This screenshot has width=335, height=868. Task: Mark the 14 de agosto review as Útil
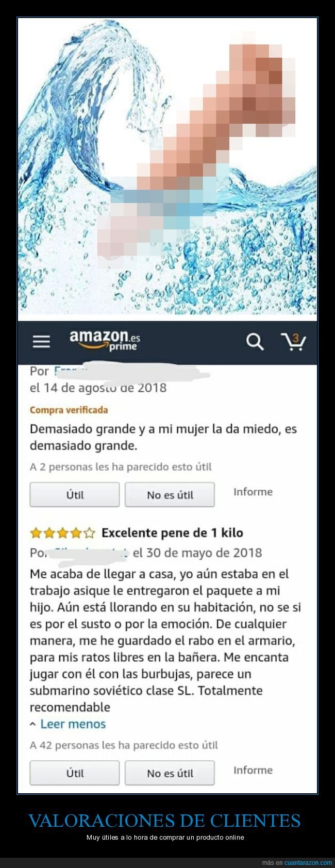(x=75, y=495)
